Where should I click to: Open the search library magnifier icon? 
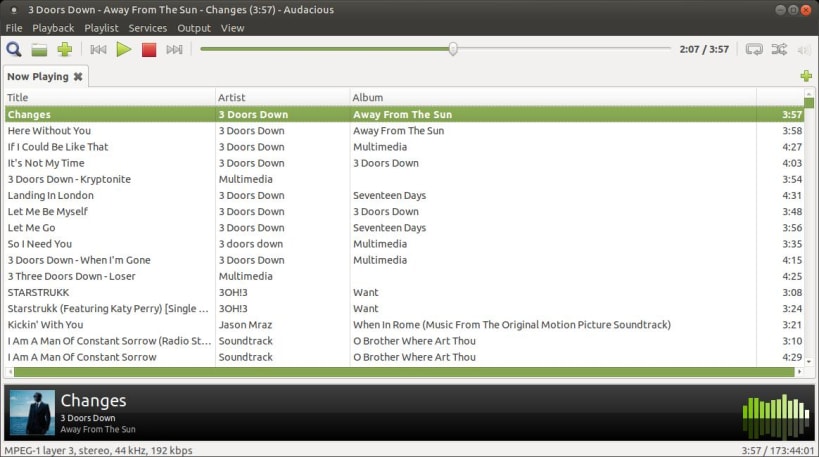point(14,50)
